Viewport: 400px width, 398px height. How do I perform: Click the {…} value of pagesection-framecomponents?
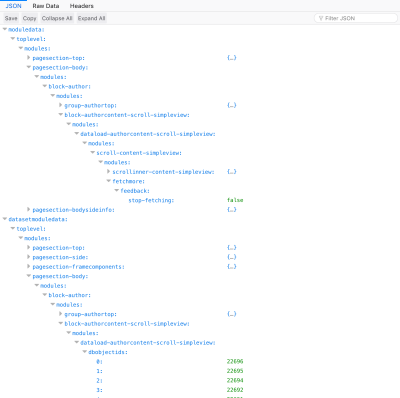(x=232, y=266)
